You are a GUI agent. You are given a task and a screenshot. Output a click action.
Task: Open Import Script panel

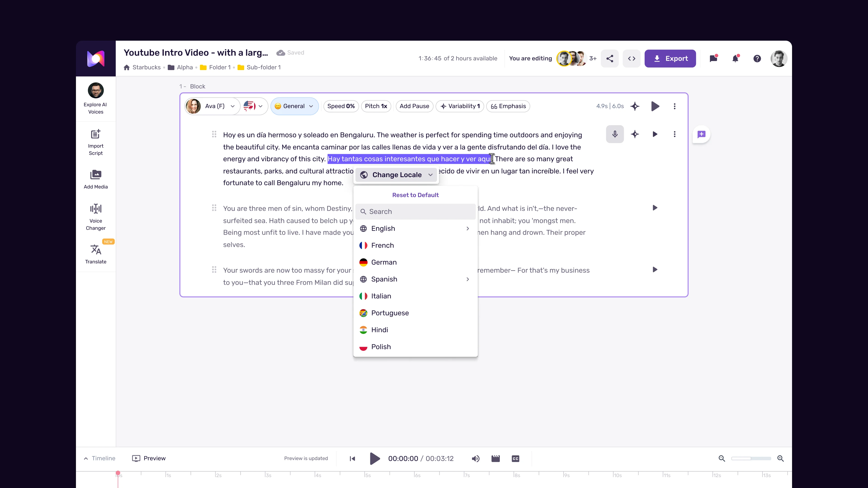click(96, 142)
